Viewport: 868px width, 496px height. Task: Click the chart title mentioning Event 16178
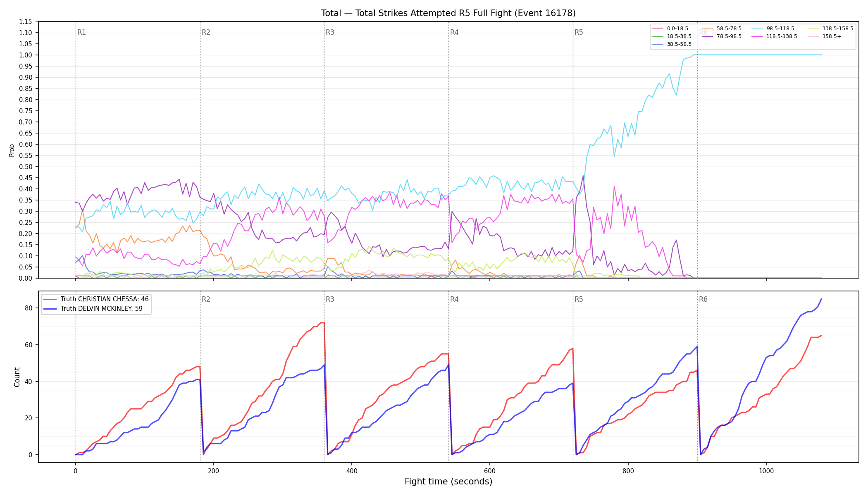(x=448, y=13)
